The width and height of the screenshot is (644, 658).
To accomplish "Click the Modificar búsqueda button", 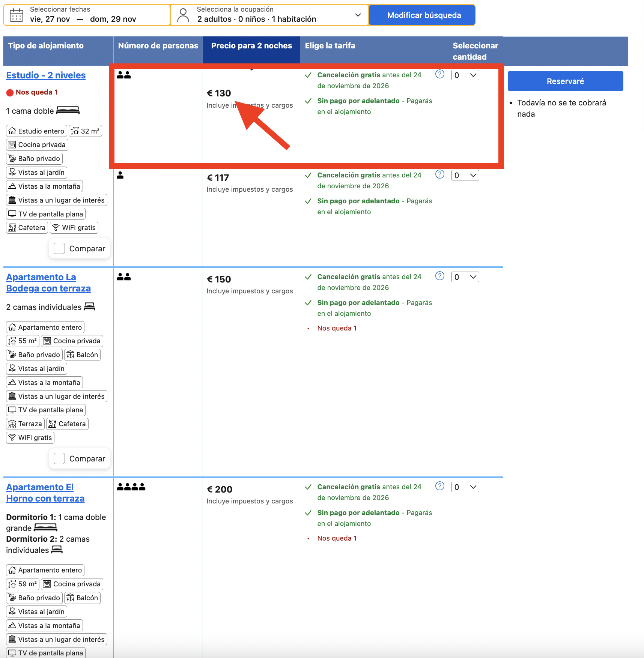I will pos(424,15).
